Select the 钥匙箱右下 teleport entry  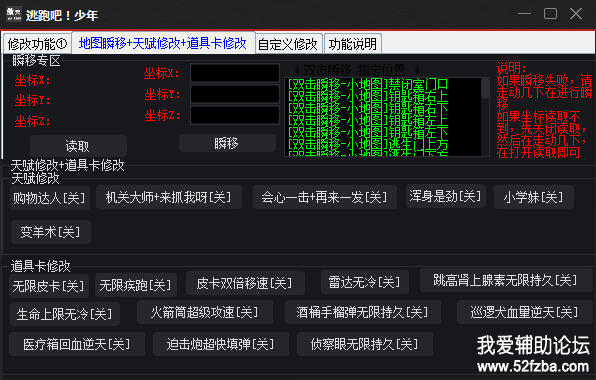point(368,108)
